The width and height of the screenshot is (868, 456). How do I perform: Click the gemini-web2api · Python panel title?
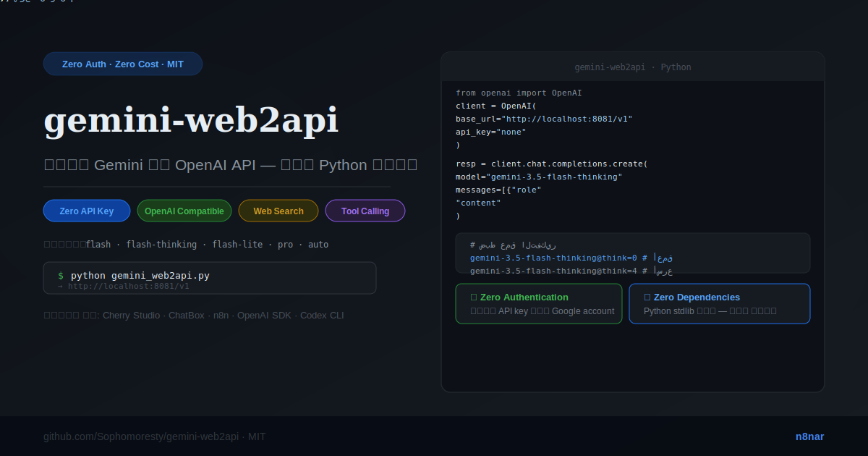point(633,67)
